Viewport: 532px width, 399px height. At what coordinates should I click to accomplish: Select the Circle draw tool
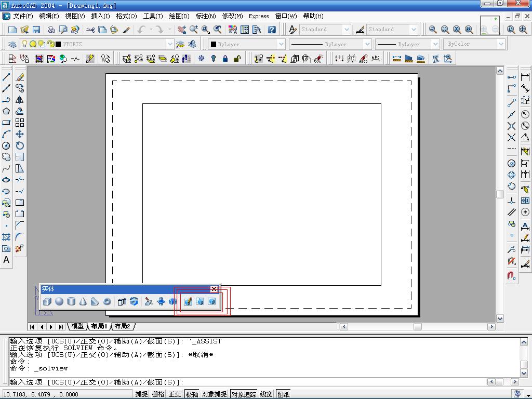pyautogui.click(x=6, y=146)
